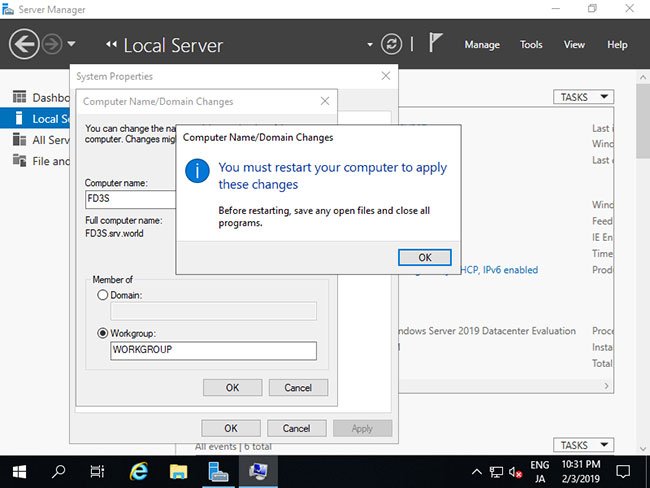The height and width of the screenshot is (488, 650).
Task: Select Local Server in the sidebar
Action: (x=35, y=119)
